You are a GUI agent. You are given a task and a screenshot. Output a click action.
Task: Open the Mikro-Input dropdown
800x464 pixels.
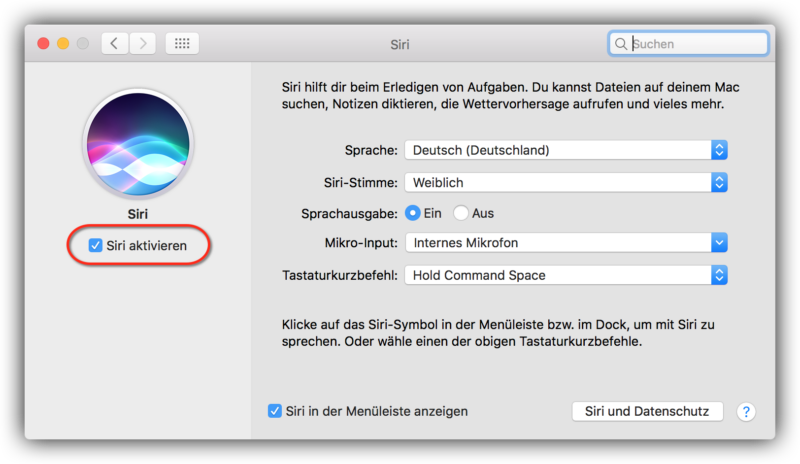coord(566,242)
